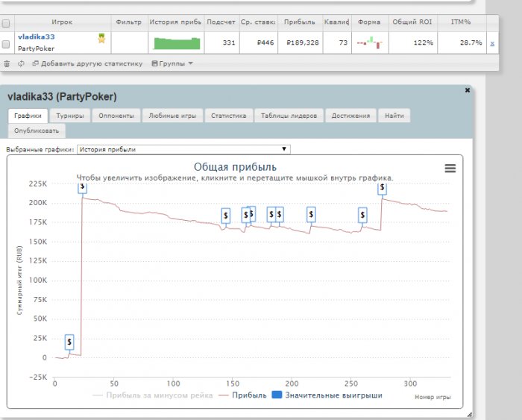Tick the checkbox in the table header
522x420 pixels.
click(x=7, y=22)
